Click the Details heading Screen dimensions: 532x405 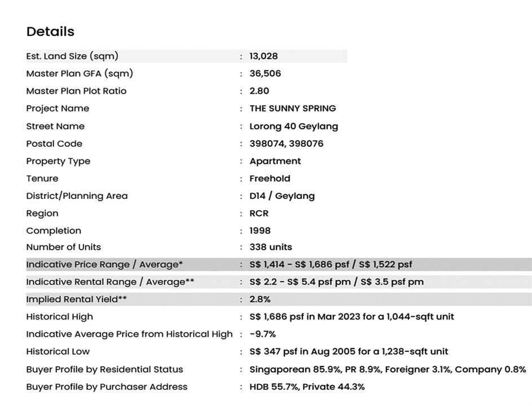50,32
